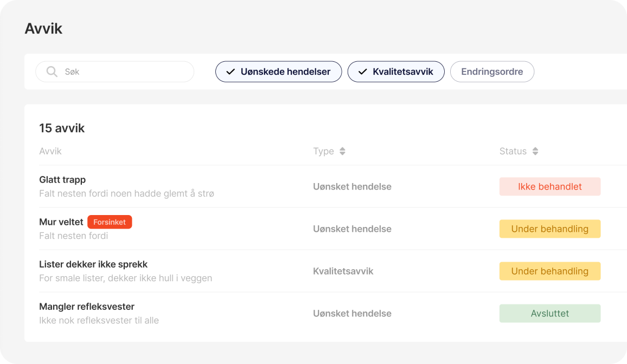Open the Glatt trapp deviation
627x364 pixels.
pyautogui.click(x=62, y=180)
